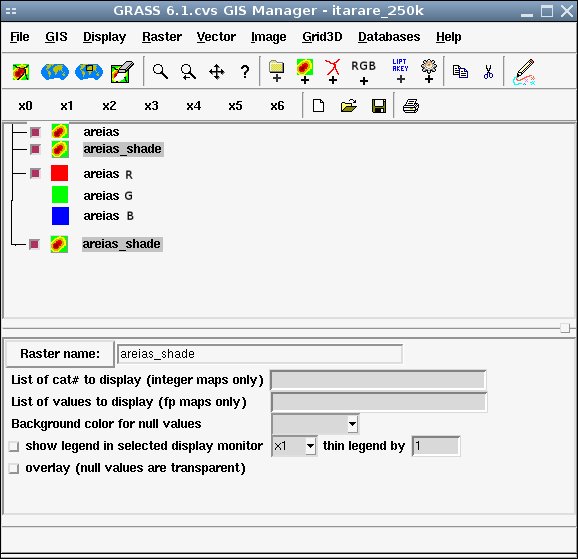Screen dimensions: 578x559
Task: Add a raster layer via toolbar
Action: tap(305, 72)
